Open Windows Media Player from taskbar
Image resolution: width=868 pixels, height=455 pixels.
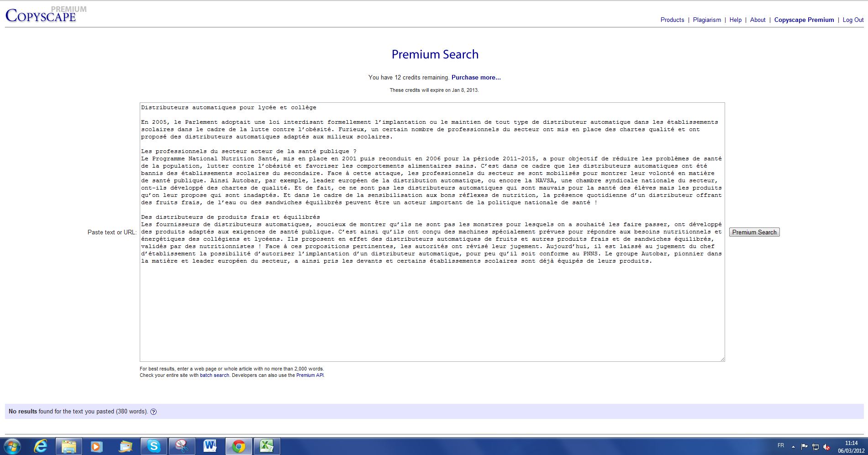(97, 446)
